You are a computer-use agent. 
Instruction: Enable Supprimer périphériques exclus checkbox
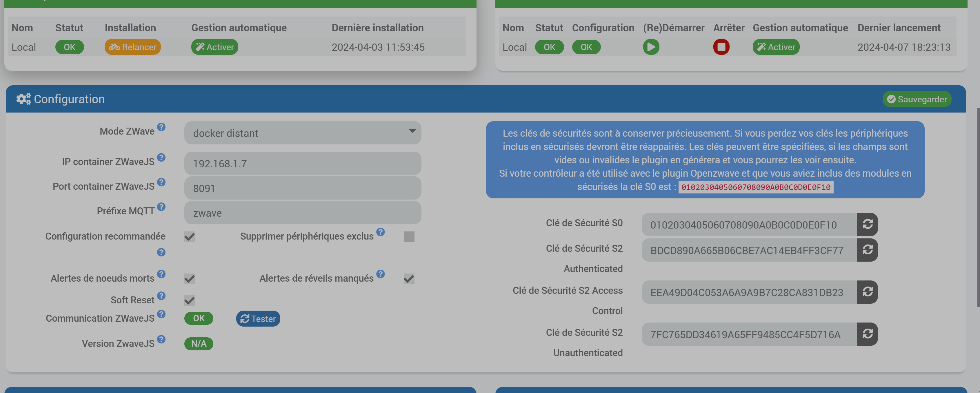point(409,237)
